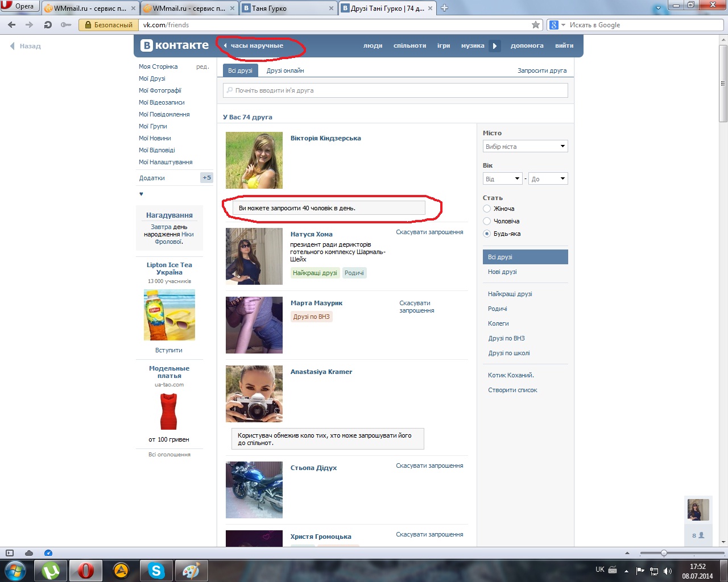This screenshot has height=582, width=728.
Task: Open the Від age dropdown
Action: (503, 179)
